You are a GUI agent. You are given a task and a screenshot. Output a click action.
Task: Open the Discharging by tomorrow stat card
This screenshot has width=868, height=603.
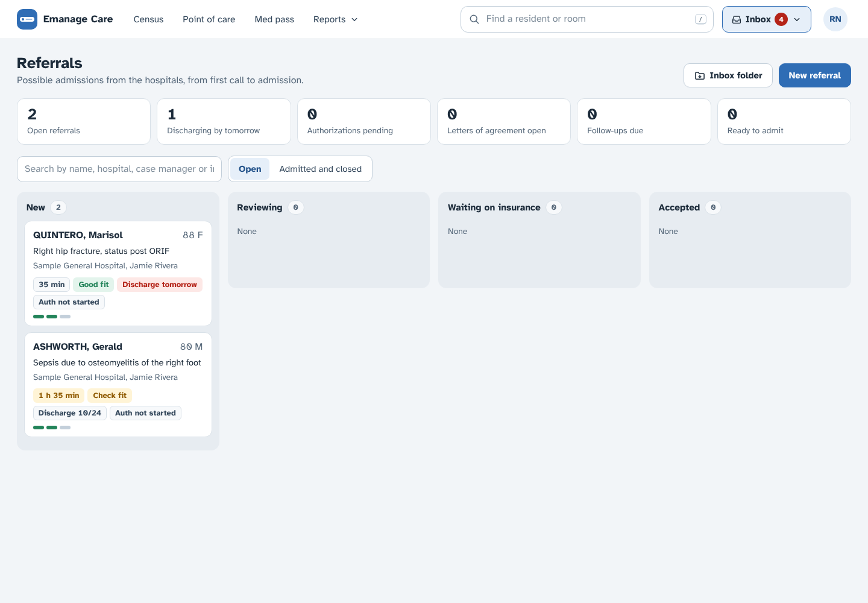click(224, 121)
